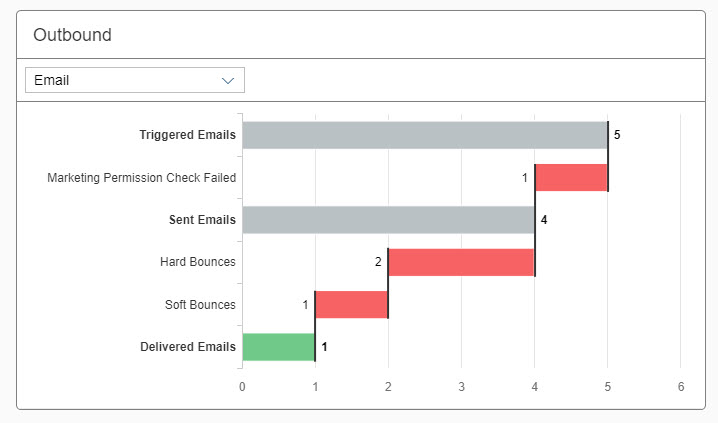
Task: Click value label 5 next to Triggered Emails
Action: click(x=617, y=135)
